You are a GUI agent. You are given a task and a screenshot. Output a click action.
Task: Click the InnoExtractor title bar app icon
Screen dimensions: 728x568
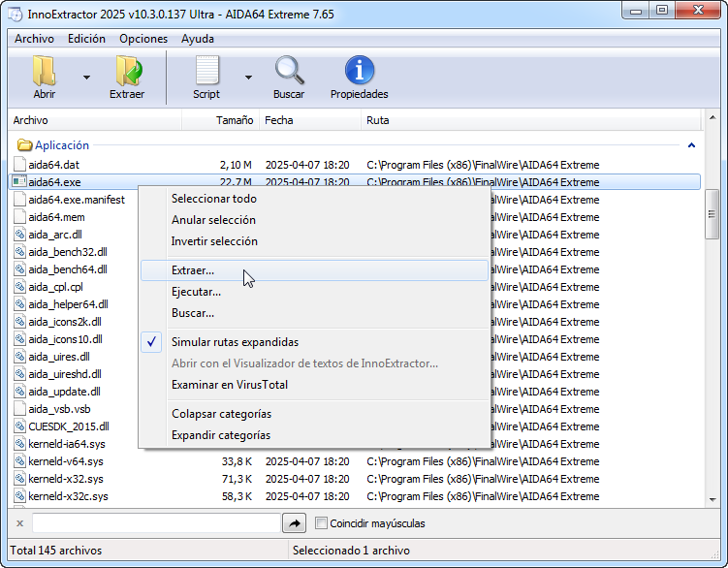coord(16,15)
